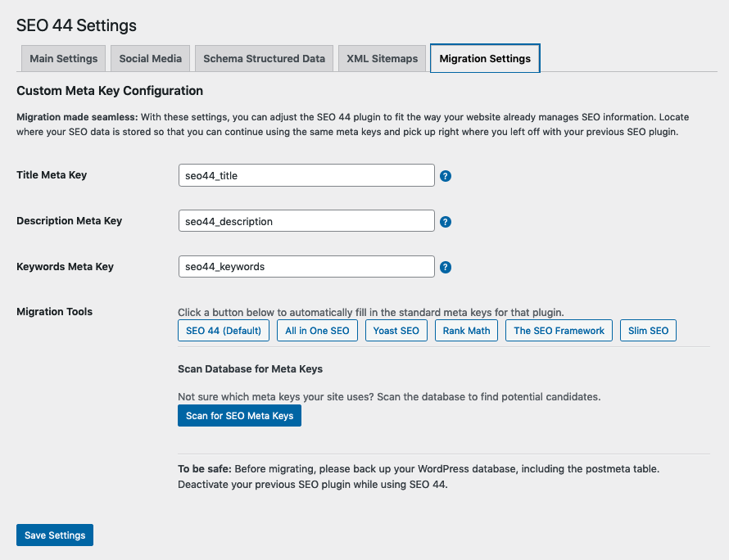
Task: Click the Slim SEO button
Action: click(x=648, y=331)
